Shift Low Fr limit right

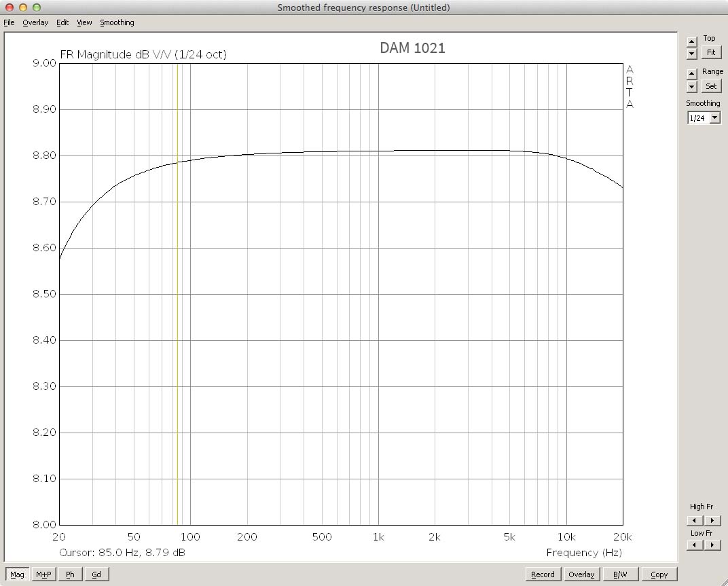pos(712,545)
